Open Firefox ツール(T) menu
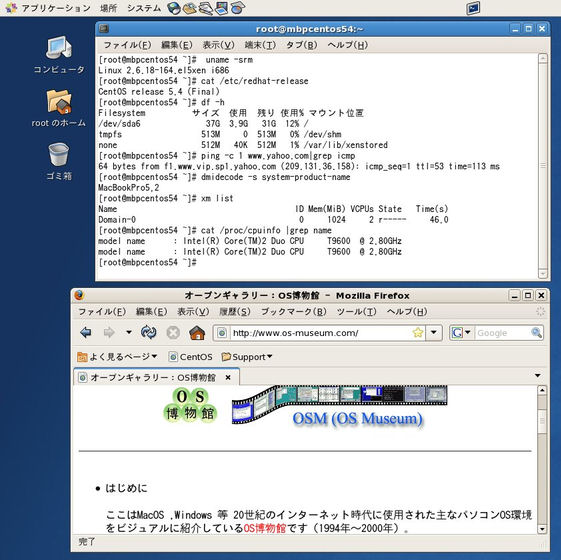This screenshot has height=560, width=561. pyautogui.click(x=356, y=312)
